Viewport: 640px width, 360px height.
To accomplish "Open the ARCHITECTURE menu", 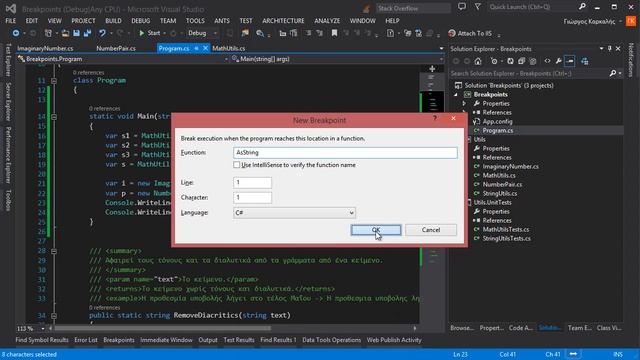I will click(x=283, y=20).
